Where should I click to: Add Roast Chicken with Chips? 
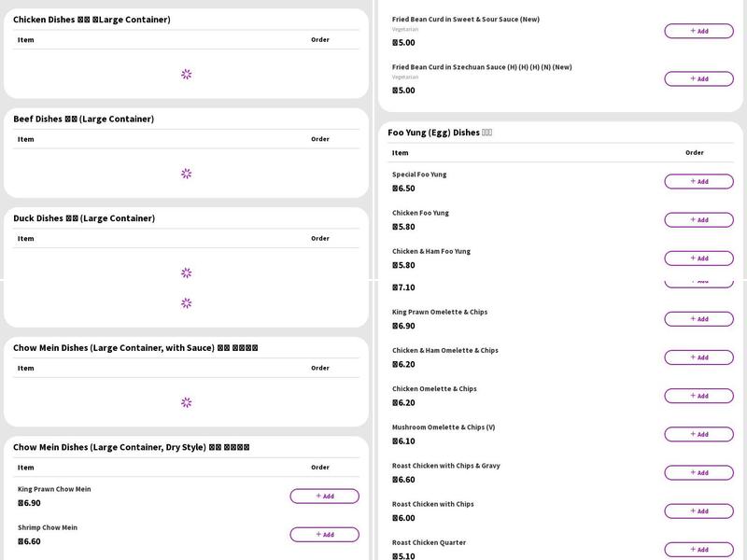698,511
